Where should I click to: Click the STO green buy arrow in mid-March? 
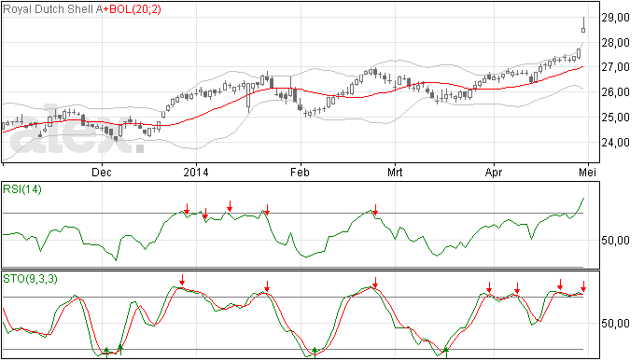point(446,353)
